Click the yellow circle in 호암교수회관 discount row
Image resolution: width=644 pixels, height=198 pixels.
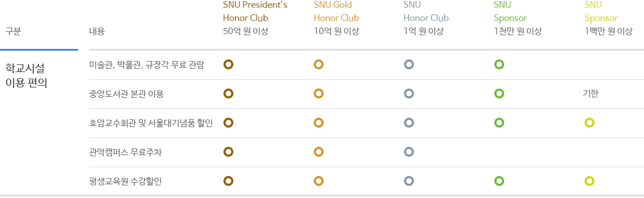[x=590, y=123]
